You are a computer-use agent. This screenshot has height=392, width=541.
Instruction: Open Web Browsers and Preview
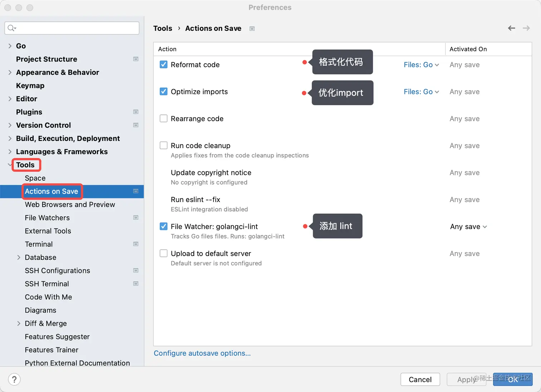pyautogui.click(x=70, y=205)
